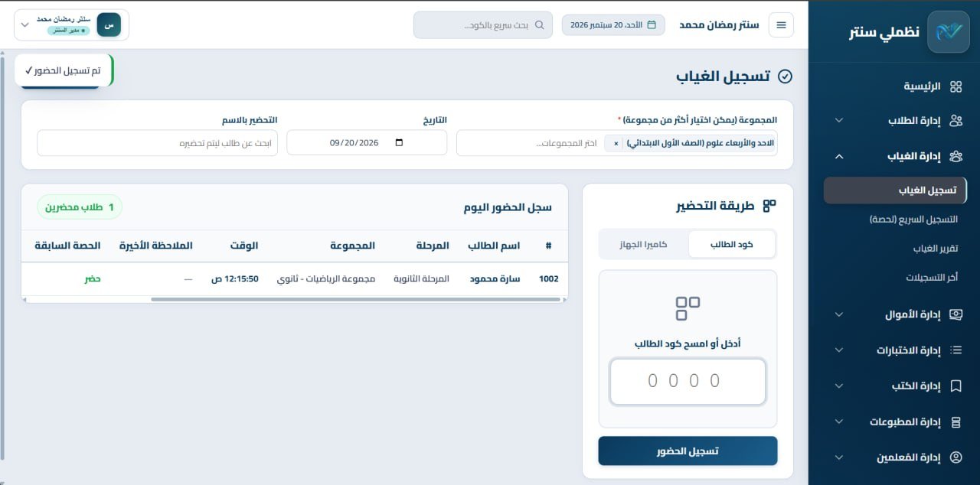980x485 pixels.
Task: Expand the إدارة الاختبارات chevron
Action: click(x=838, y=350)
